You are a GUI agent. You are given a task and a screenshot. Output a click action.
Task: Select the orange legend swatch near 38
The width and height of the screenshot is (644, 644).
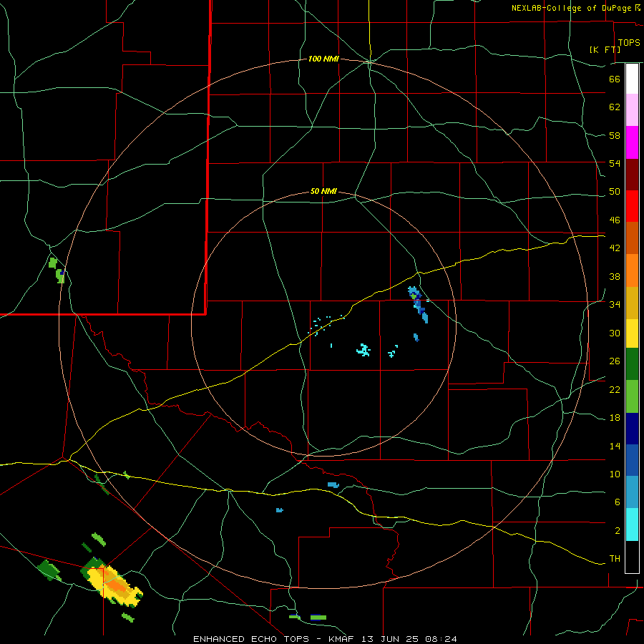pyautogui.click(x=632, y=270)
